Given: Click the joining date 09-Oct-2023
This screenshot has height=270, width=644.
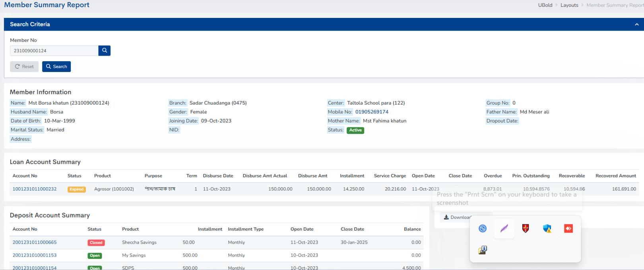Looking at the screenshot, I should (x=216, y=121).
